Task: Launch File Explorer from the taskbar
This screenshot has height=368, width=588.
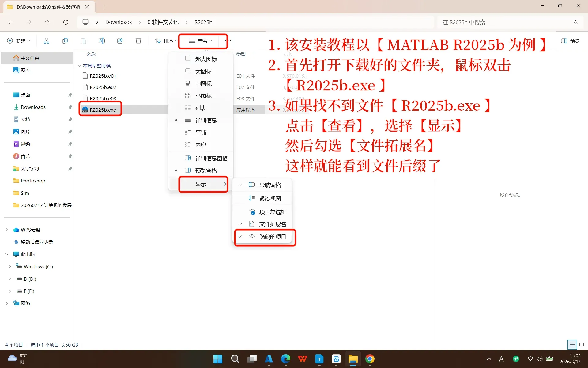Action: pyautogui.click(x=353, y=359)
